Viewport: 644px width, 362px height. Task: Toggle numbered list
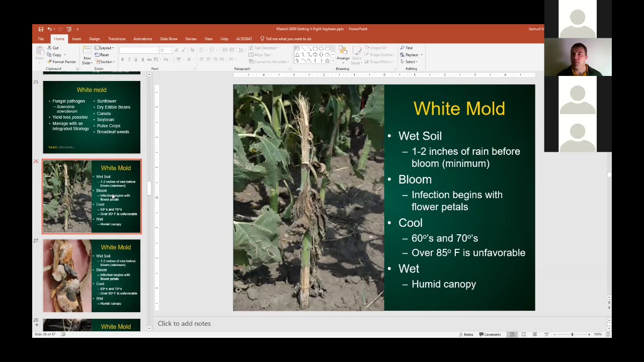213,50
